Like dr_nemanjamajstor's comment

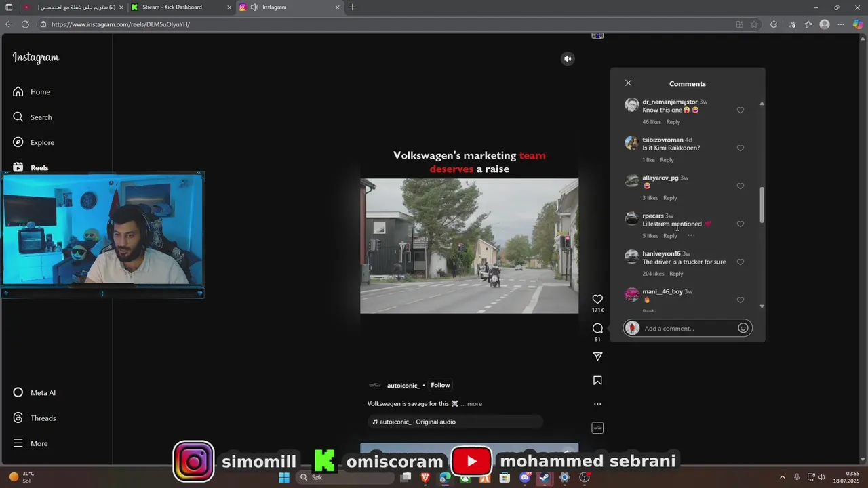[x=741, y=110]
